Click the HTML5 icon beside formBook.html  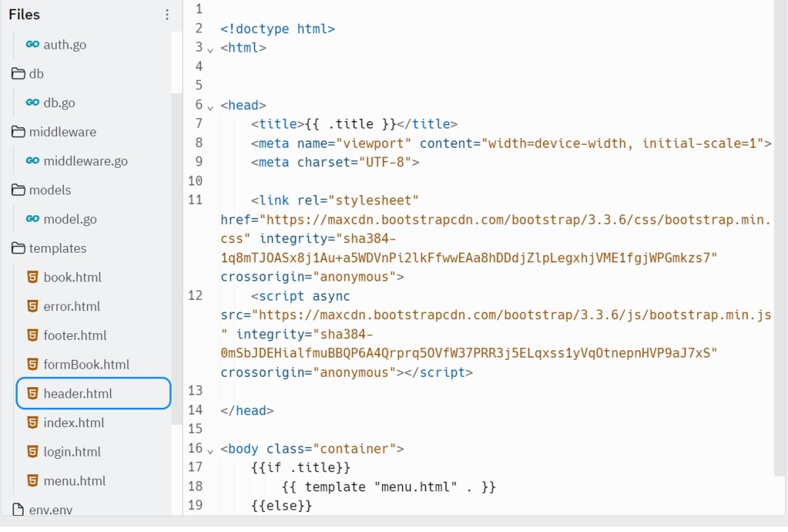click(33, 364)
